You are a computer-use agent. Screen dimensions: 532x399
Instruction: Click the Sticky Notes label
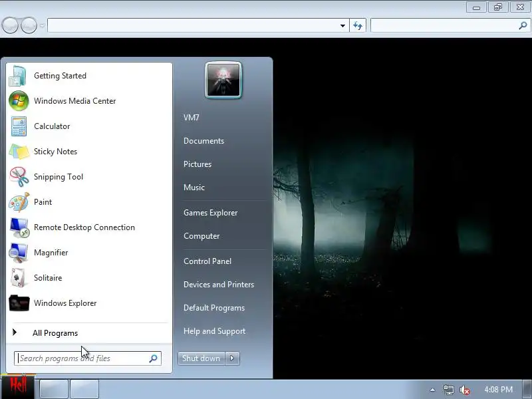tap(56, 152)
